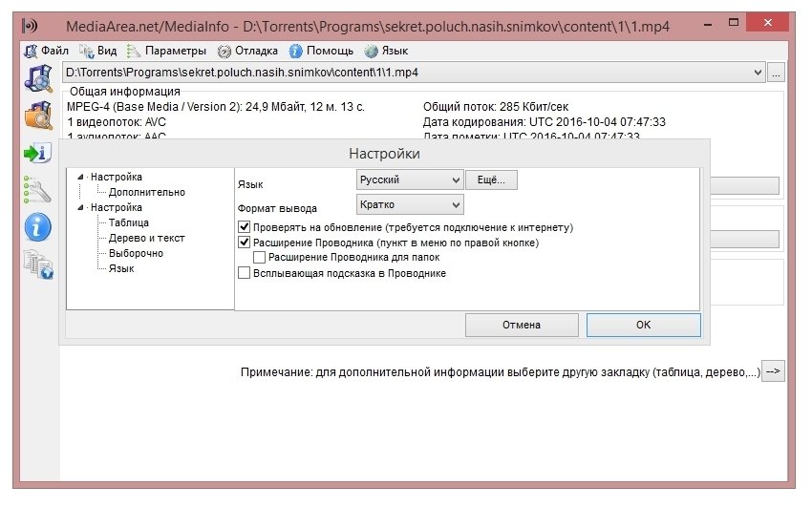Click the open folder sidebar icon
Image resolution: width=812 pixels, height=507 pixels.
(37, 115)
